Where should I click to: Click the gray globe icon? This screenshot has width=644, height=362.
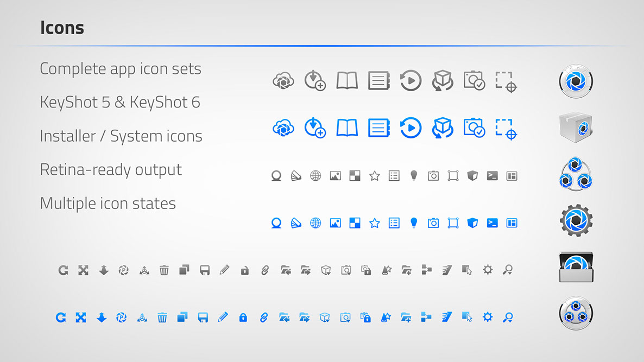(315, 176)
